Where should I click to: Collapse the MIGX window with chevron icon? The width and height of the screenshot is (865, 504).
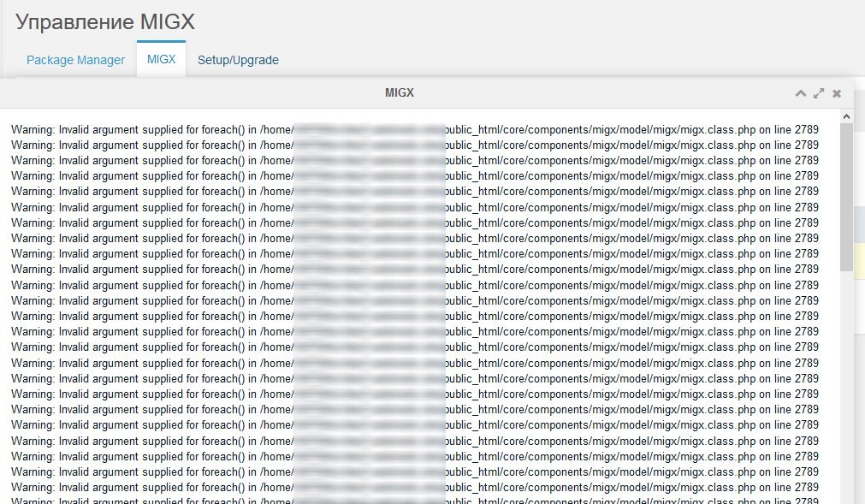point(801,93)
